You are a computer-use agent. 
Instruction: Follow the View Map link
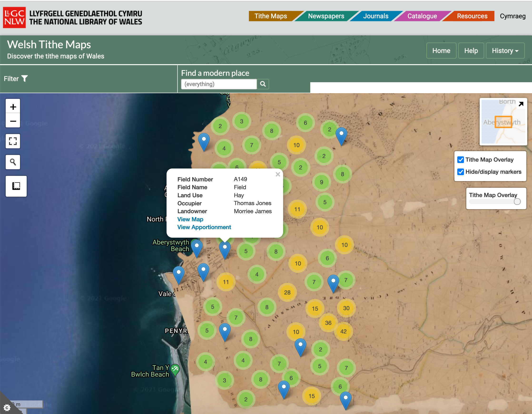(x=190, y=219)
